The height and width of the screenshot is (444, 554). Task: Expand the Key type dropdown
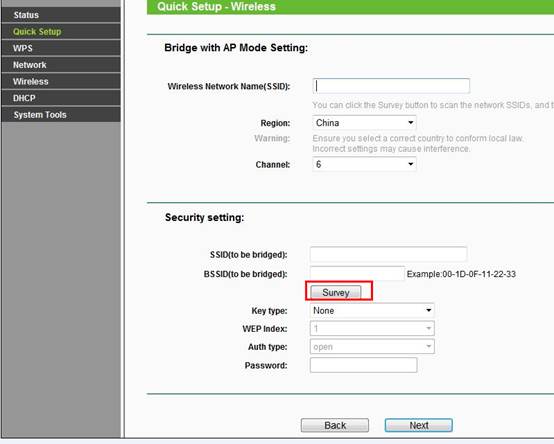point(372,310)
